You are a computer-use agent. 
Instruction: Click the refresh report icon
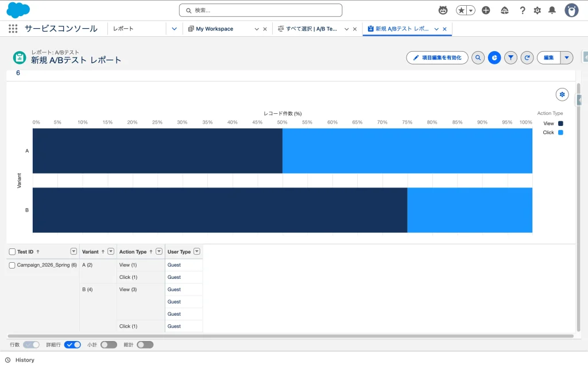[x=527, y=57]
